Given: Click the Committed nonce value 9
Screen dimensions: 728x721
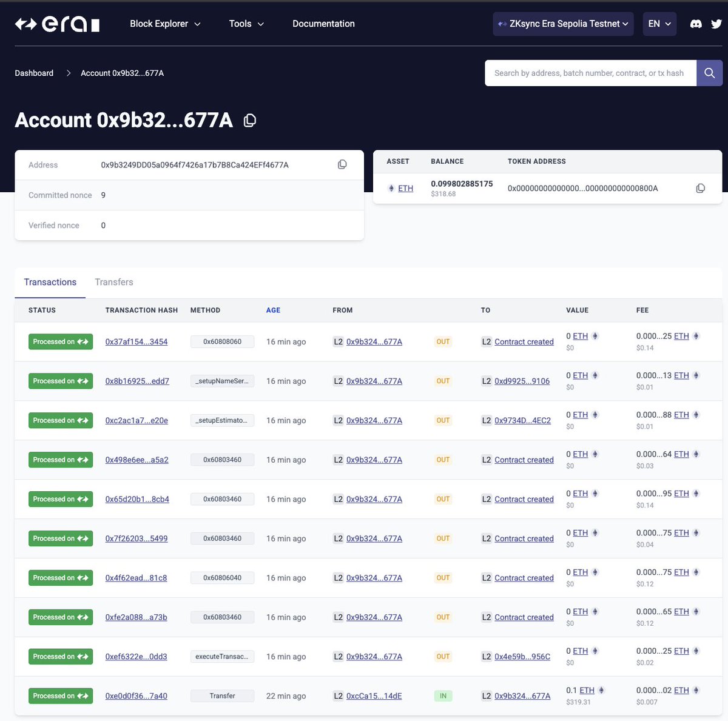Looking at the screenshot, I should pyautogui.click(x=103, y=195).
